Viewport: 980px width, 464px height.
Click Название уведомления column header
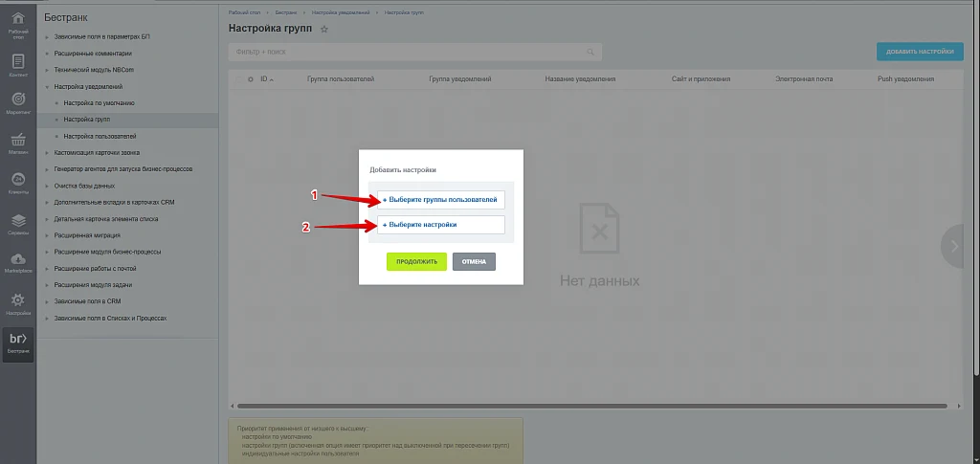pyautogui.click(x=580, y=79)
